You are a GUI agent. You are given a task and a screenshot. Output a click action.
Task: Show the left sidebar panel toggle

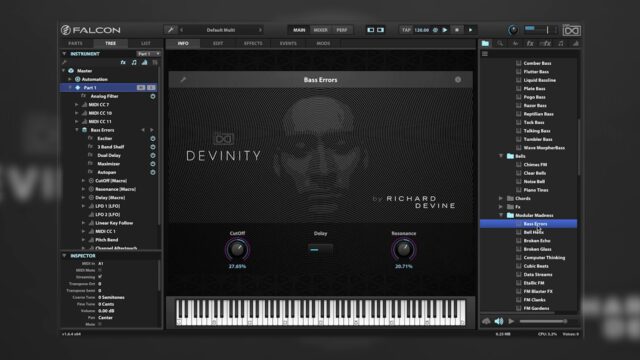(x=371, y=30)
